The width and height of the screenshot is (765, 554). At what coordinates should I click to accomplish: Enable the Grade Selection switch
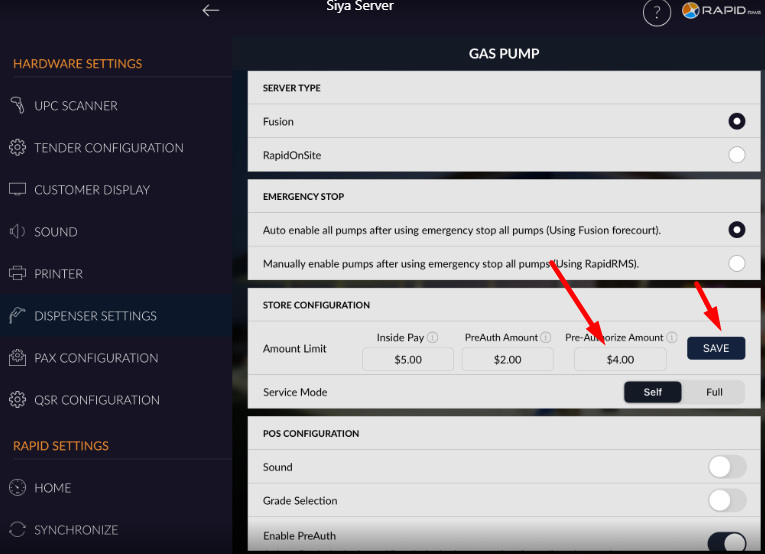727,500
